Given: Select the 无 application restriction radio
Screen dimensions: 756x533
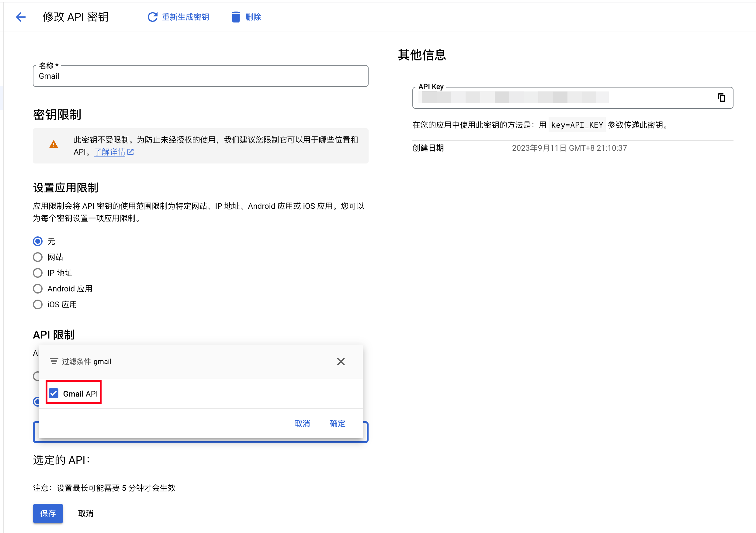Looking at the screenshot, I should (x=37, y=241).
